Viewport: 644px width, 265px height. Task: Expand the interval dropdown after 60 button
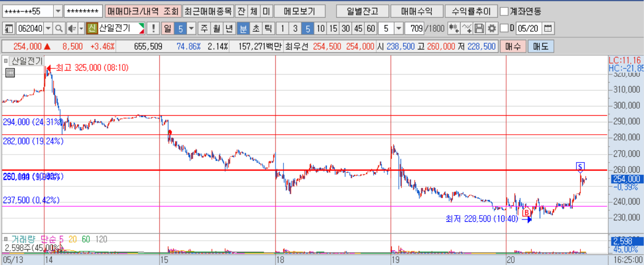(398, 29)
